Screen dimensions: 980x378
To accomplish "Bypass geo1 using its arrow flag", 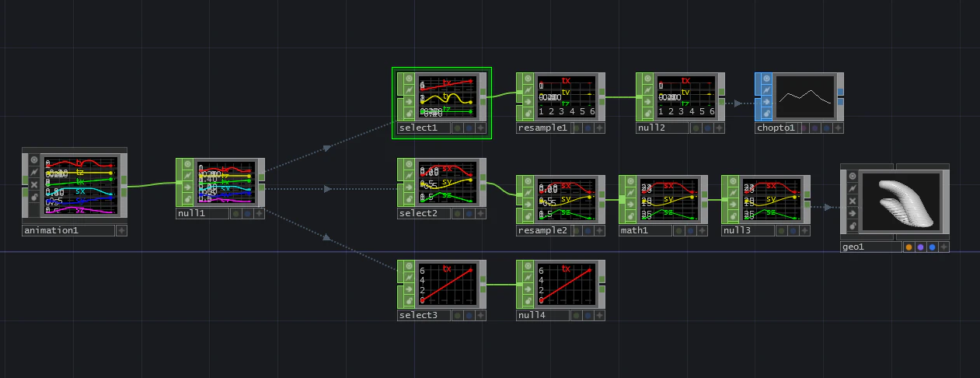I will (x=852, y=214).
